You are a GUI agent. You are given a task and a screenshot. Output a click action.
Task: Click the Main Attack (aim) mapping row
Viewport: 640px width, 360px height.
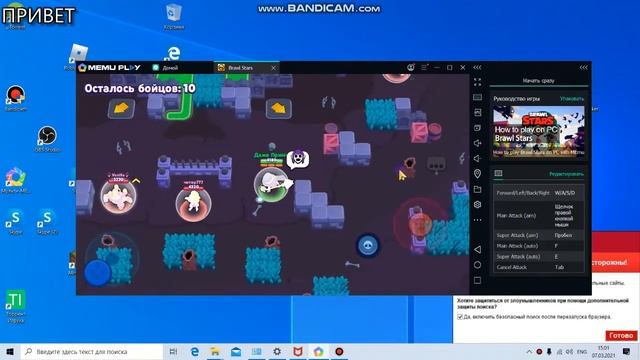tap(538, 216)
